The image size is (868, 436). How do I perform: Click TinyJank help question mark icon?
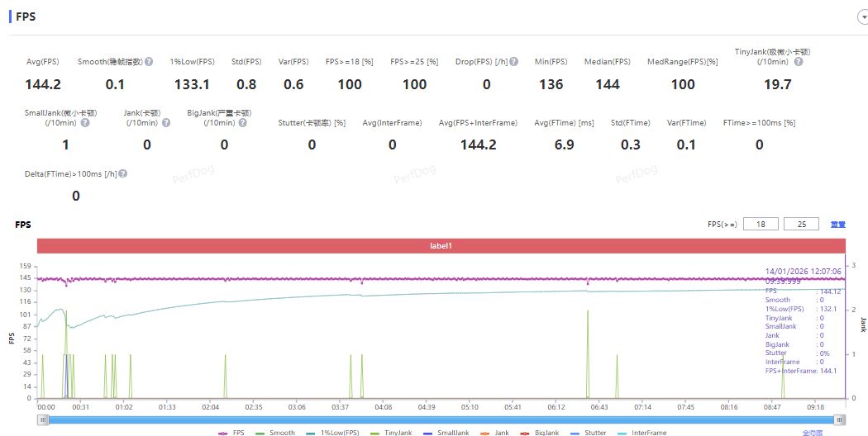click(799, 62)
